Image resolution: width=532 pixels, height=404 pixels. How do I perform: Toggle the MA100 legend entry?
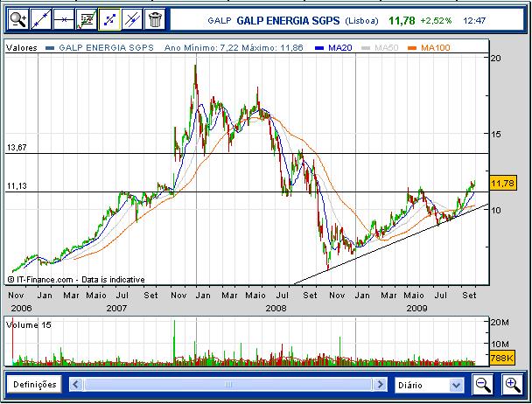[429, 48]
